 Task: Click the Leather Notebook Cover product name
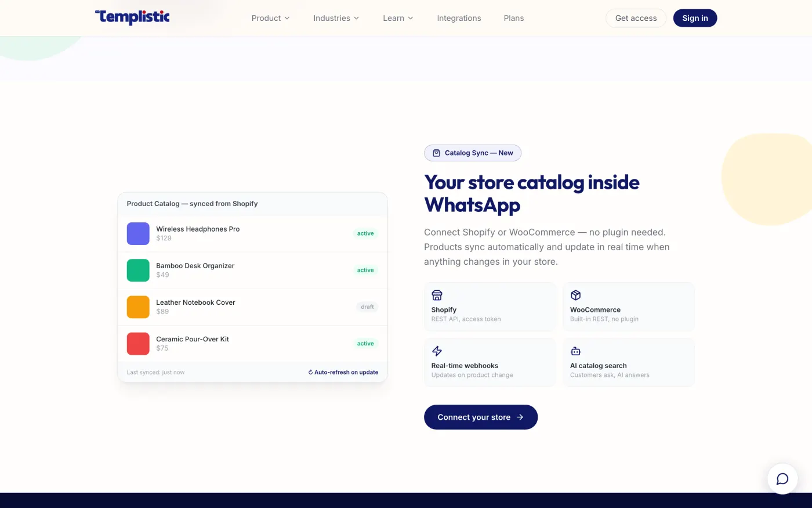point(195,302)
